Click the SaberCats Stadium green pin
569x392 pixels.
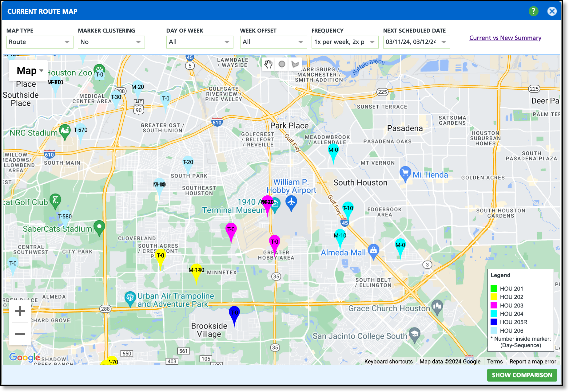point(99,228)
